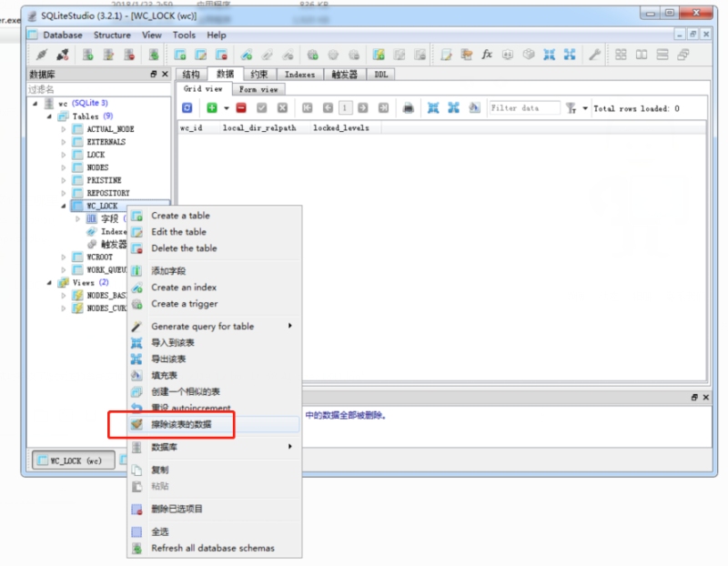Click the Filter data input field
This screenshot has width=728, height=566.
coord(525,108)
